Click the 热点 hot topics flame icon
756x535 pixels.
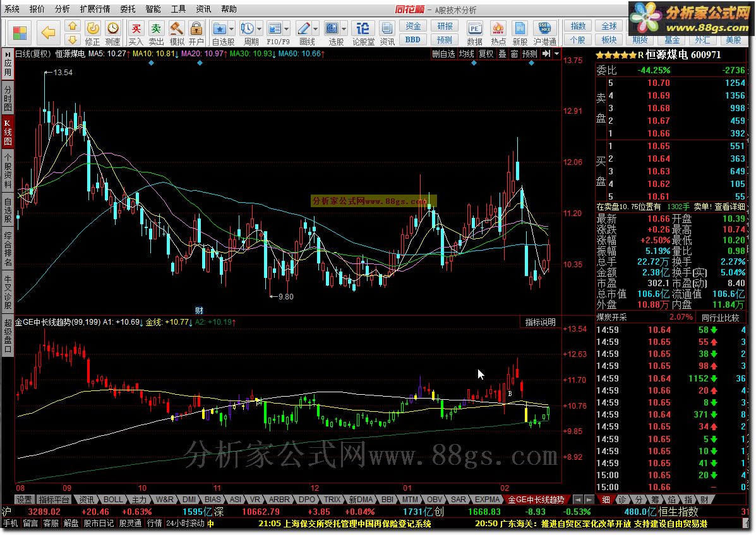pos(498,33)
